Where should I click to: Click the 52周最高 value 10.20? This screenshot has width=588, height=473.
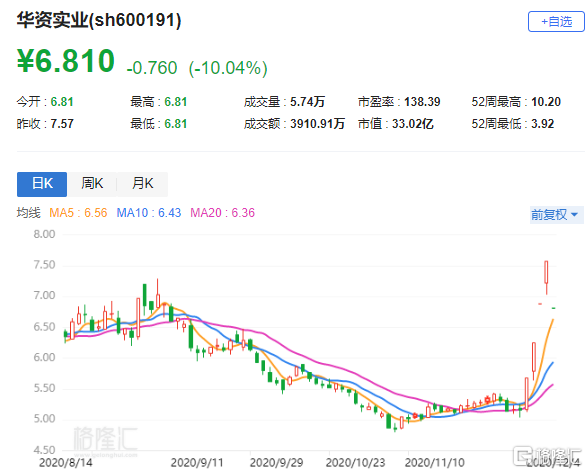coord(546,102)
